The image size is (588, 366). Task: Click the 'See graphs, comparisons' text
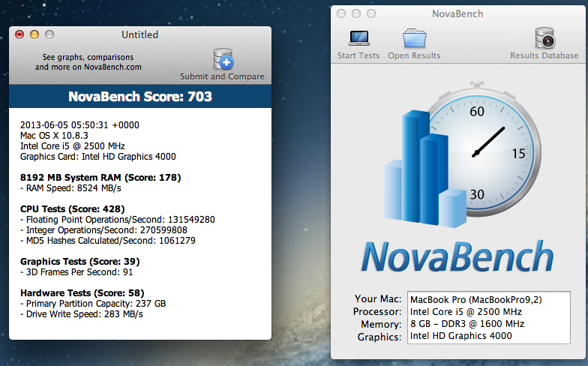click(x=88, y=57)
